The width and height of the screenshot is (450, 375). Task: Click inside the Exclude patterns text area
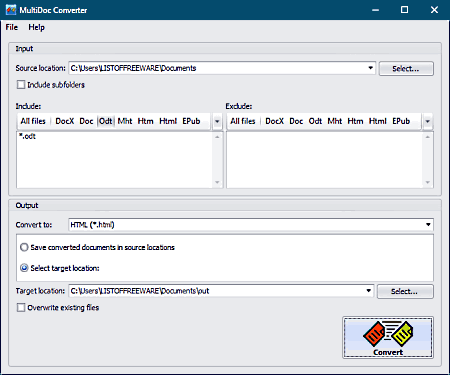tap(324, 160)
